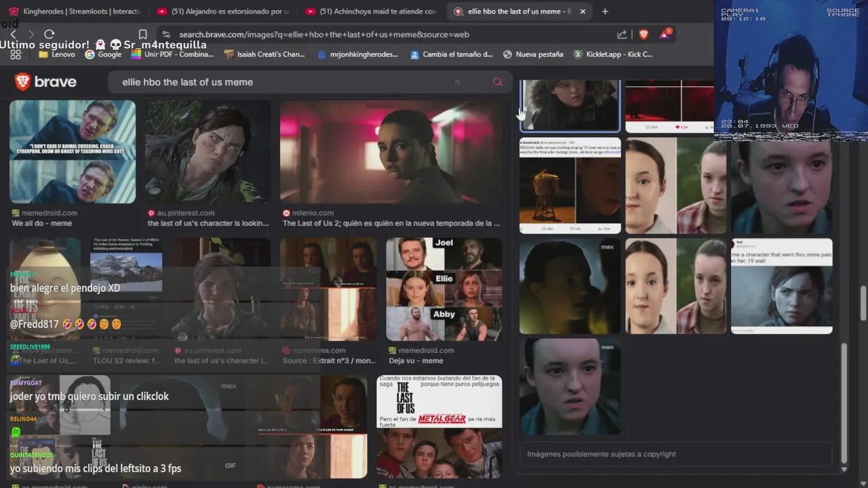Click 'Deja vu - meme' caption
This screenshot has height=488, width=868.
pyautogui.click(x=416, y=361)
